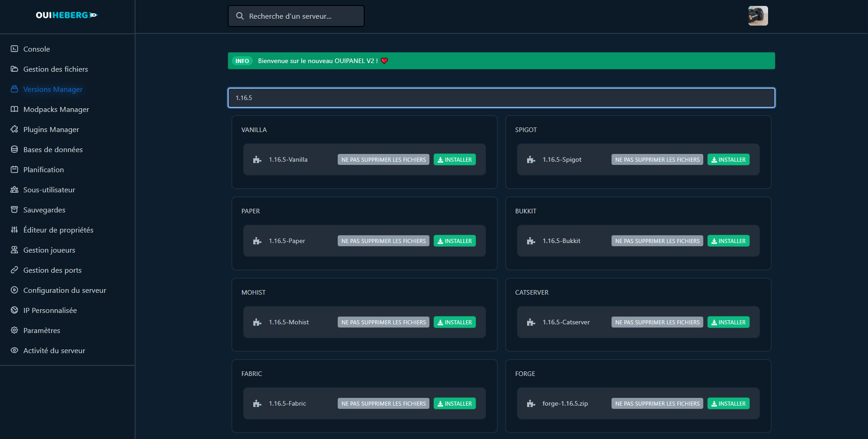The width and height of the screenshot is (868, 439).
Task: Click the 1.16.5-Vanilla version name
Action: [x=288, y=159]
